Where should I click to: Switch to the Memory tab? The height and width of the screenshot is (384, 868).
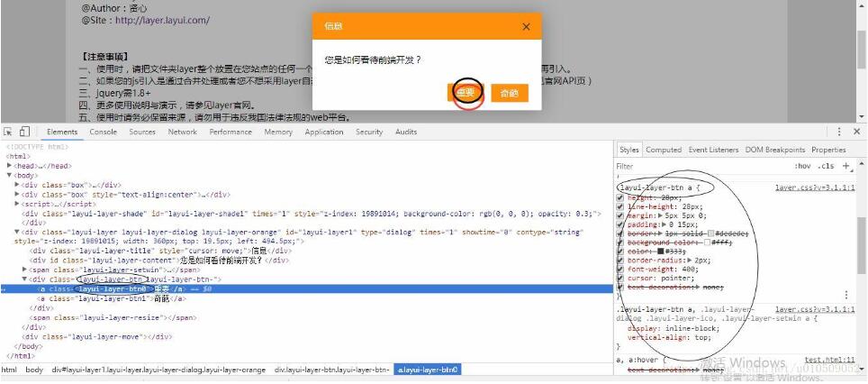coord(278,132)
